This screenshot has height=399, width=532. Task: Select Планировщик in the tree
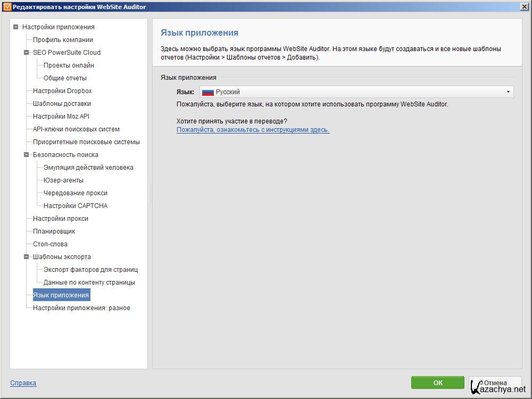pyautogui.click(x=54, y=231)
